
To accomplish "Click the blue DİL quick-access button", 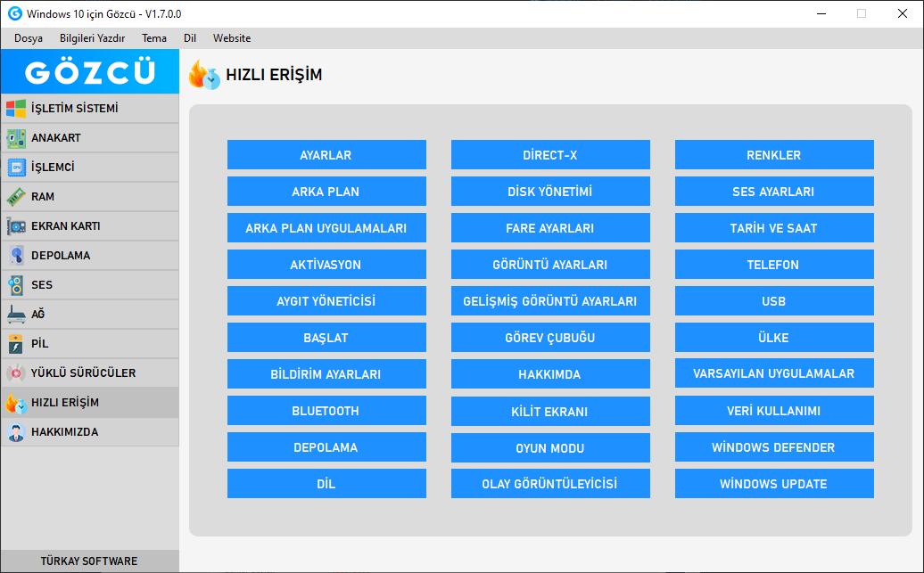I will click(x=326, y=484).
